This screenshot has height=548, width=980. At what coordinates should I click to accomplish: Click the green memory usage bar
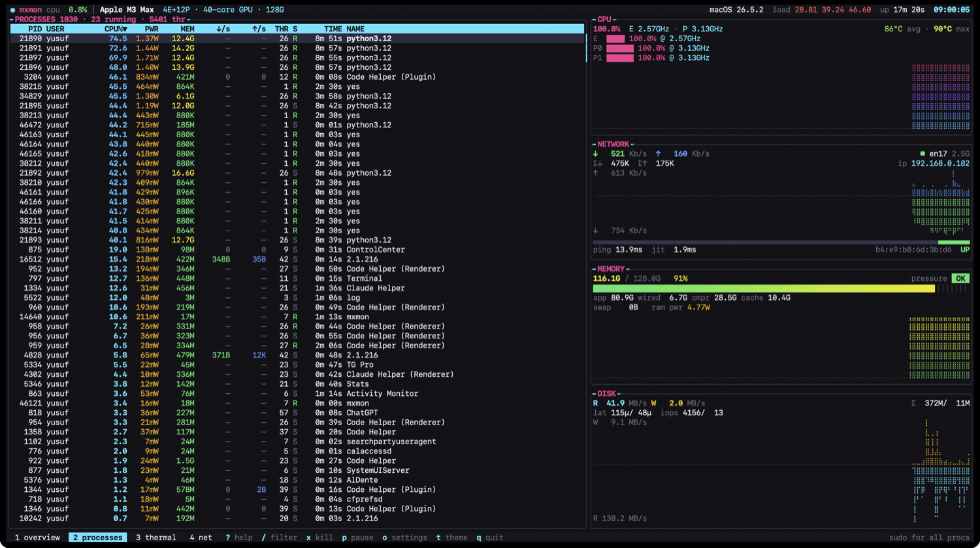coord(764,288)
